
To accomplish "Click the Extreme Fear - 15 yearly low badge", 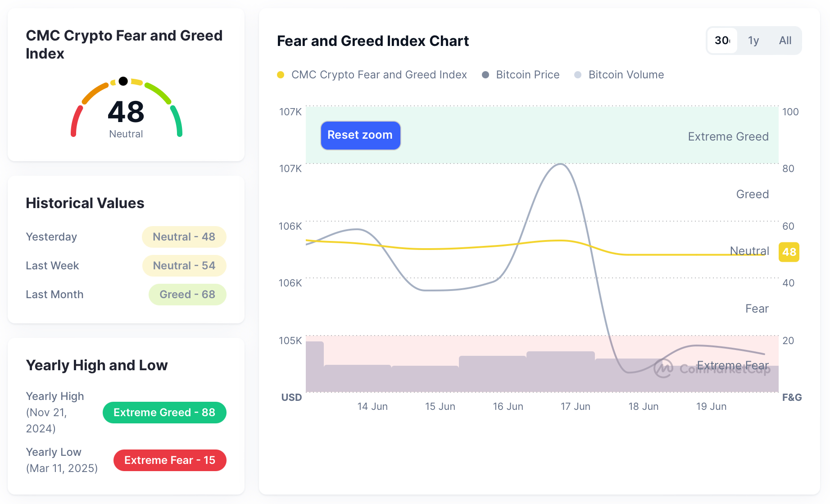I will (x=170, y=460).
